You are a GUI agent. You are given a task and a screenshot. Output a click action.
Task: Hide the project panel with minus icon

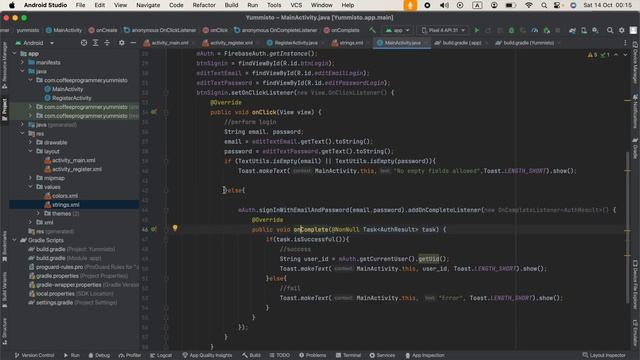[x=133, y=43]
